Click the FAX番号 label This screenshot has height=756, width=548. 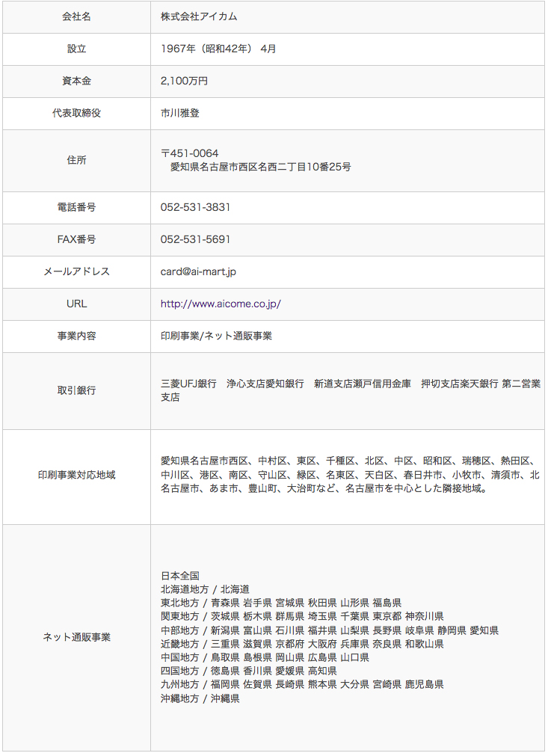tap(77, 239)
